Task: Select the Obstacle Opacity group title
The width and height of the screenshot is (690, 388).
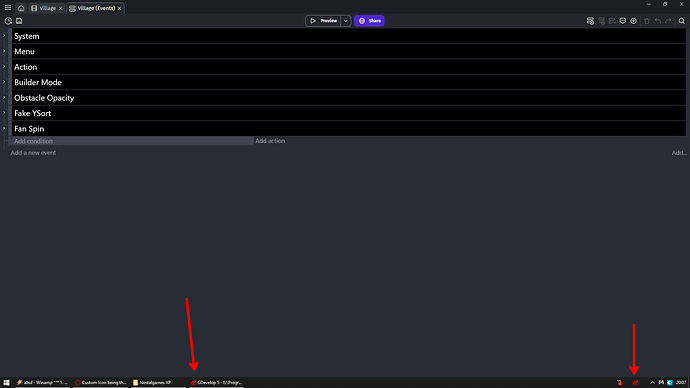Action: (44, 98)
